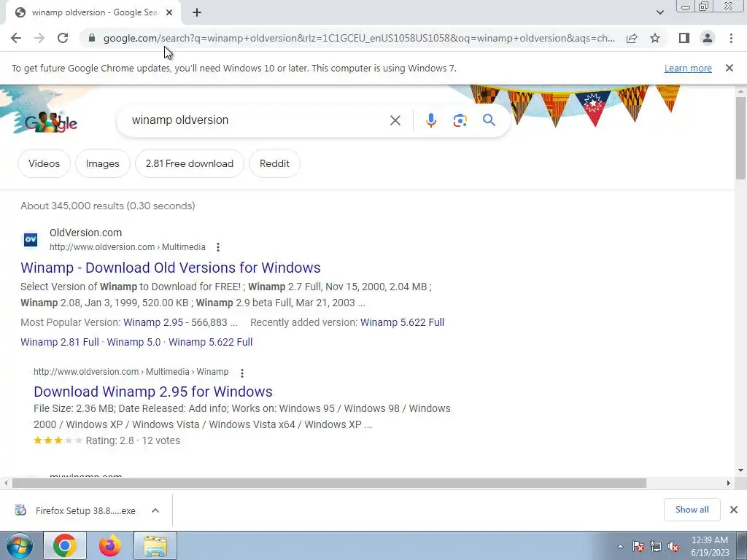Viewport: 747px width, 560px height.
Task: Search by image with the Lens icon
Action: click(460, 120)
